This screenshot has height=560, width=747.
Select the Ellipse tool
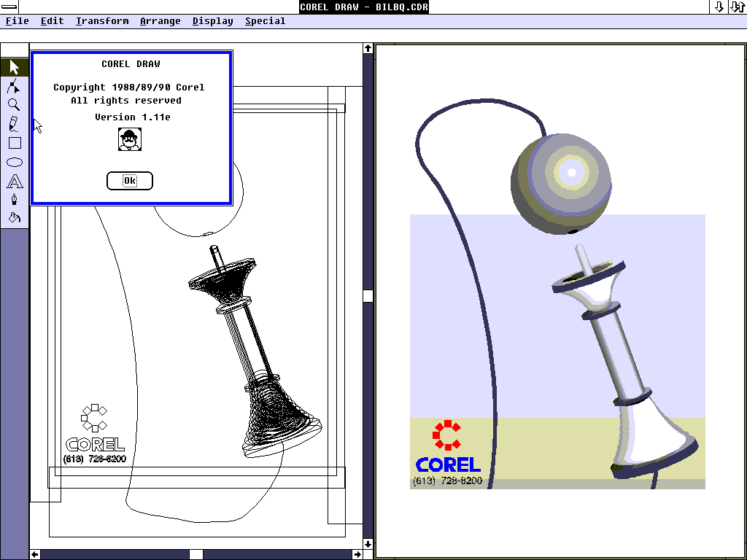pos(15,162)
